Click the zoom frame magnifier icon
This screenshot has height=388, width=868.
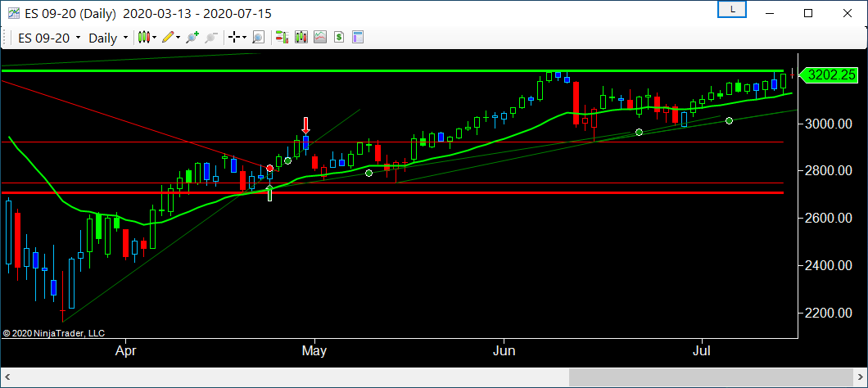[x=259, y=38]
